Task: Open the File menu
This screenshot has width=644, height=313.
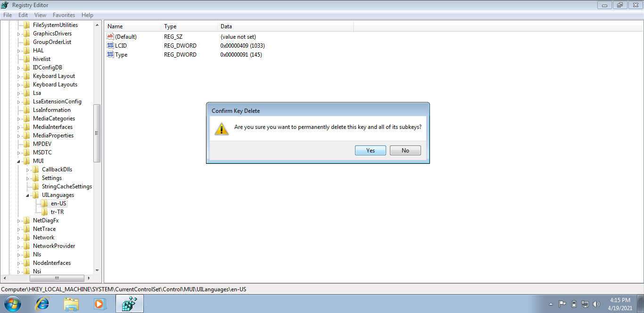Action: click(x=8, y=15)
